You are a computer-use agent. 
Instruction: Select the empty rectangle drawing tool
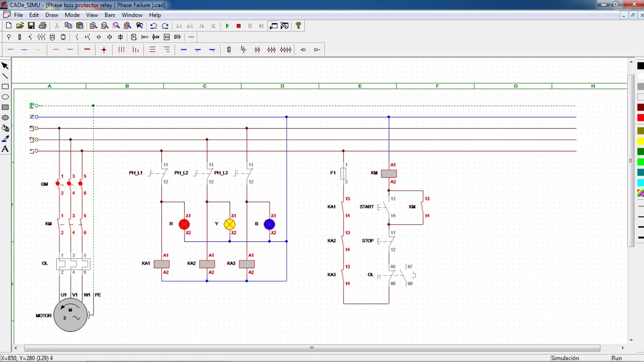click(x=6, y=86)
